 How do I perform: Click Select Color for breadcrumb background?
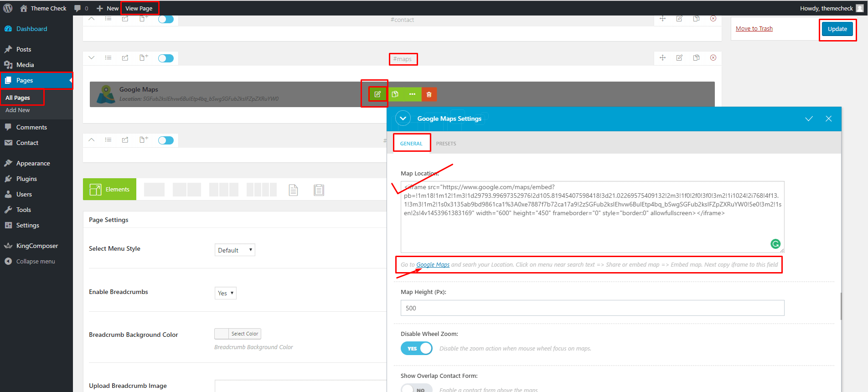click(244, 334)
